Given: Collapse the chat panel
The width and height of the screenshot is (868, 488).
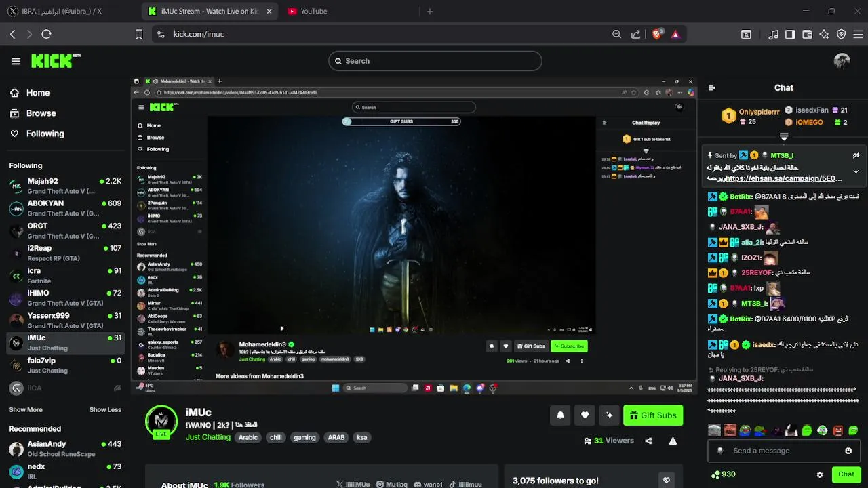Looking at the screenshot, I should click(x=712, y=88).
